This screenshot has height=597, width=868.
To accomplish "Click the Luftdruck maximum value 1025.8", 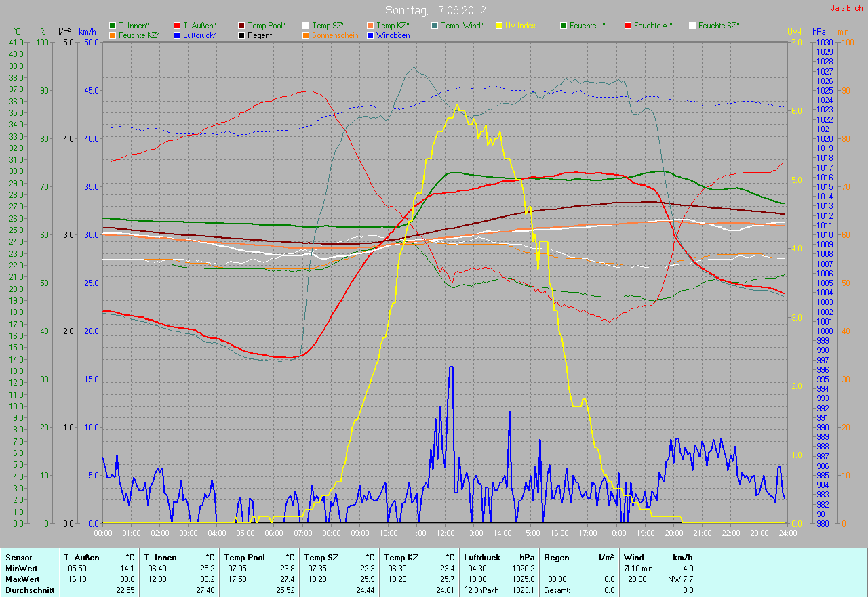I will 524,579.
